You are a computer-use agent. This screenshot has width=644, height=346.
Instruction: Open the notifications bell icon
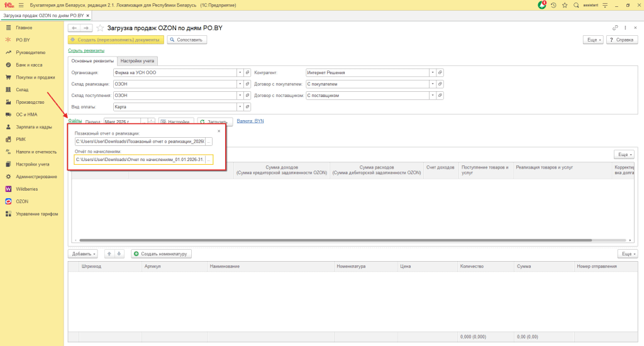coord(542,5)
